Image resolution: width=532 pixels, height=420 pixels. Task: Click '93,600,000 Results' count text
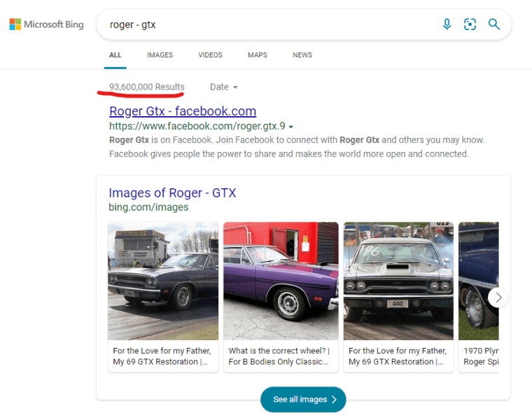[x=146, y=87]
